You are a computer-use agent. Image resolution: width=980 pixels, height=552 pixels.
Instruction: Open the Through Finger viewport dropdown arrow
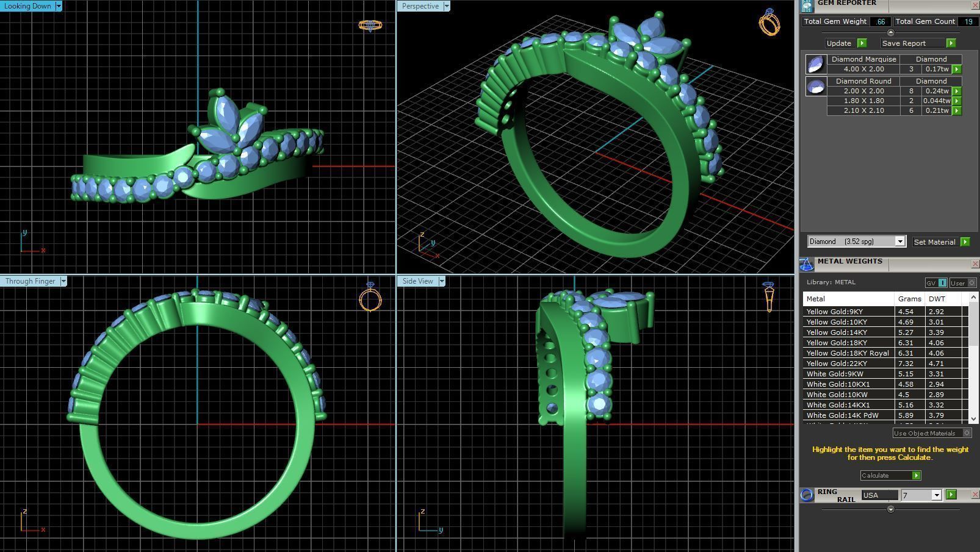[63, 281]
